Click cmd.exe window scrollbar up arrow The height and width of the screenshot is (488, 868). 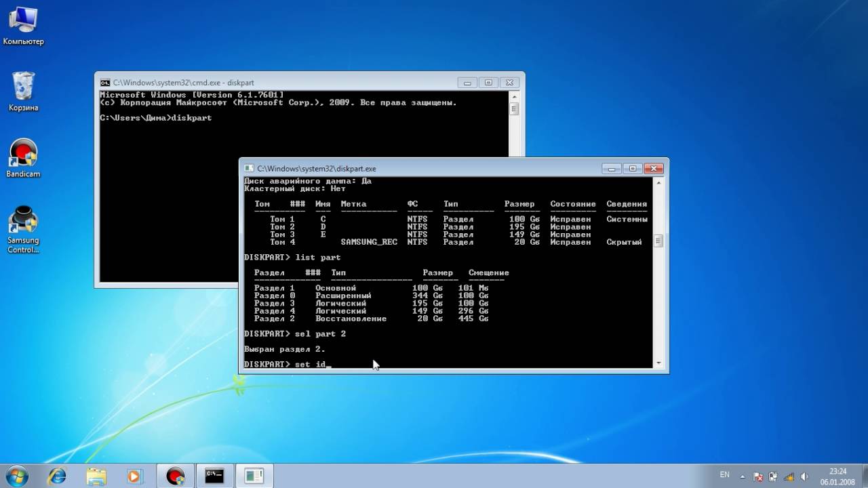click(x=514, y=97)
